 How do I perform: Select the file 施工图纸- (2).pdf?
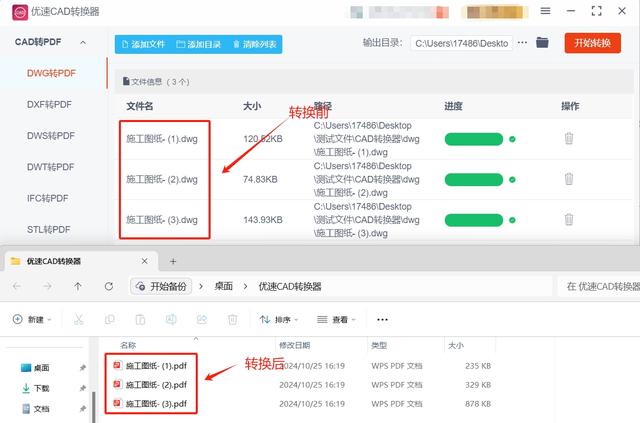[x=150, y=385]
